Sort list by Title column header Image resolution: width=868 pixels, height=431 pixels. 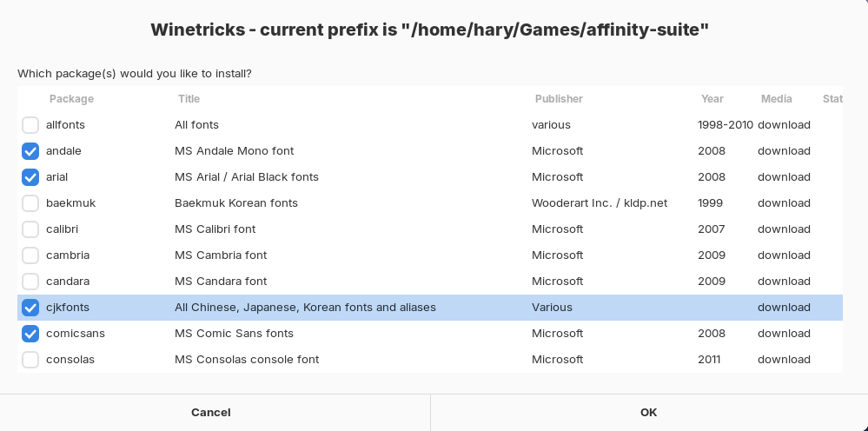coord(189,99)
